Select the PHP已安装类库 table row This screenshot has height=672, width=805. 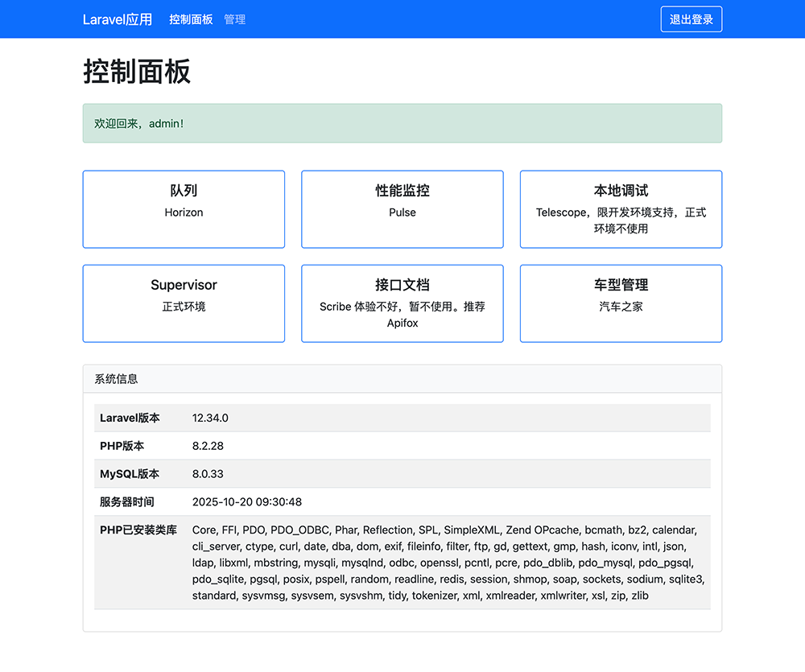click(402, 563)
